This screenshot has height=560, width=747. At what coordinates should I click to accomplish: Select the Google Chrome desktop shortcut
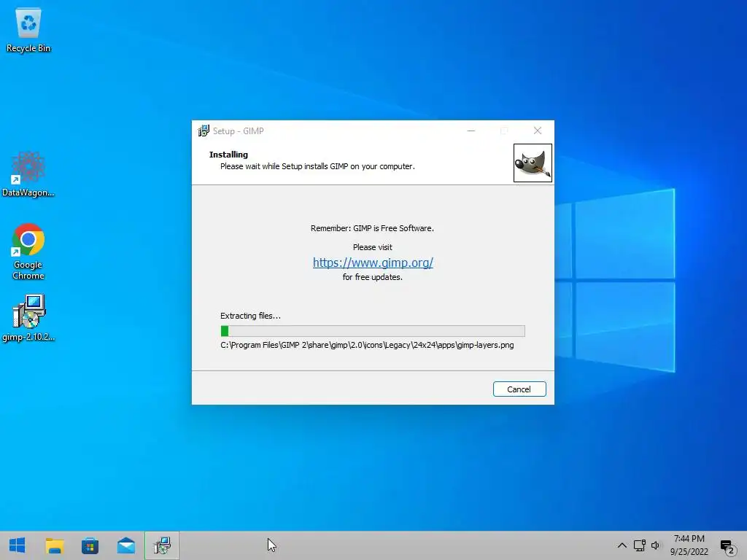(28, 252)
